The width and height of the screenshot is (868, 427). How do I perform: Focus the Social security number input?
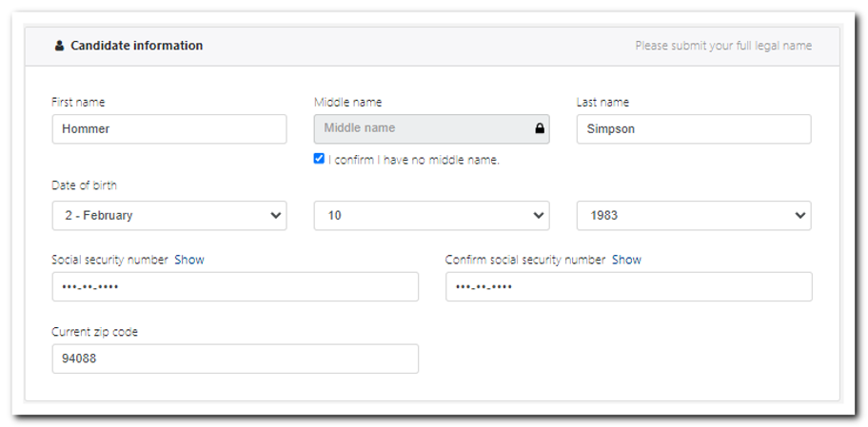[235, 286]
